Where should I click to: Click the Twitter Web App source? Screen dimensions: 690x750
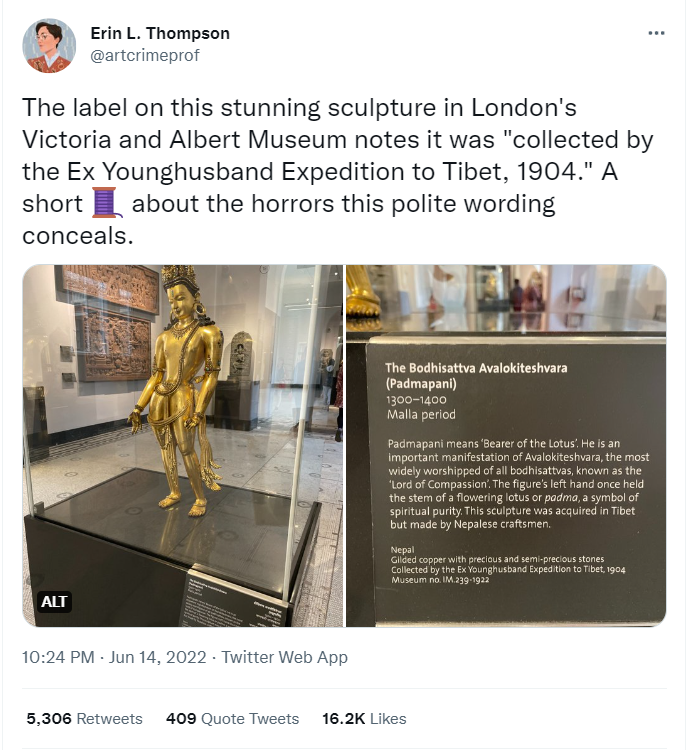pyautogui.click(x=285, y=657)
